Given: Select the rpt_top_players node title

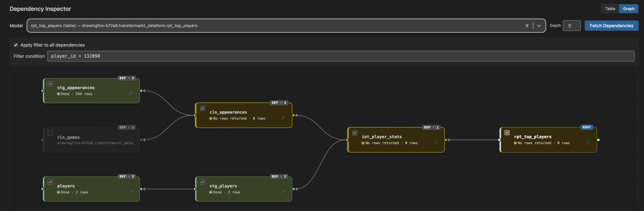Looking at the screenshot, I should (533, 136).
